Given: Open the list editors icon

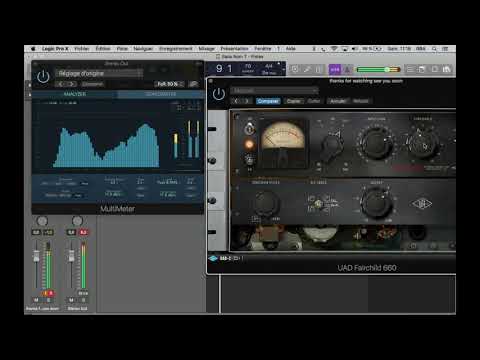Looking at the screenshot, I should [x=410, y=69].
